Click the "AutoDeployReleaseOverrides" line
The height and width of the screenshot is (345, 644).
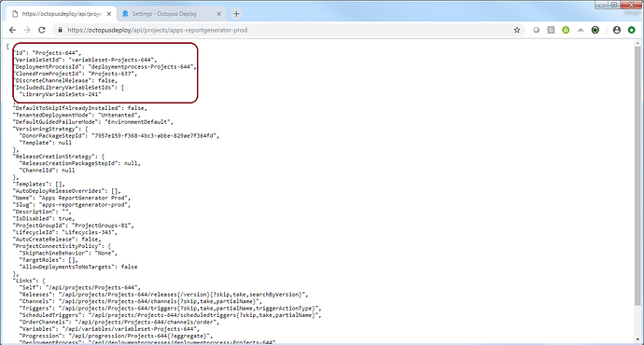(x=67, y=191)
